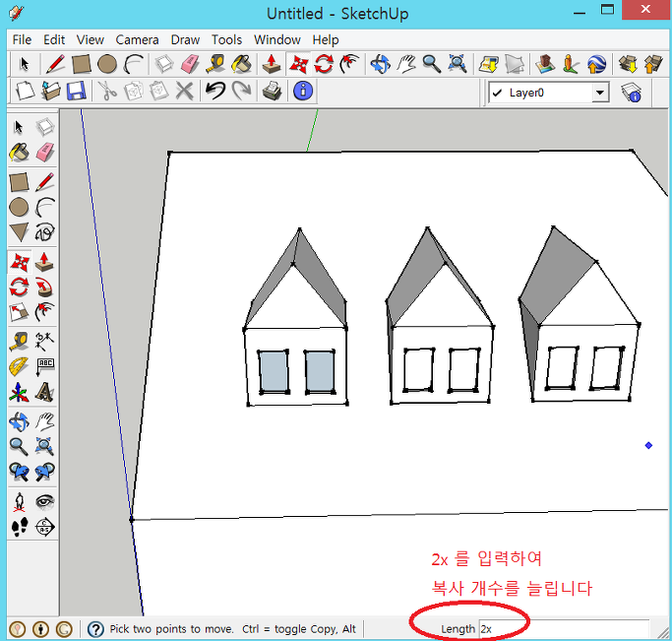Screen dimensions: 672x641
Task: Open the Layer Manager icon
Action: pos(632,93)
